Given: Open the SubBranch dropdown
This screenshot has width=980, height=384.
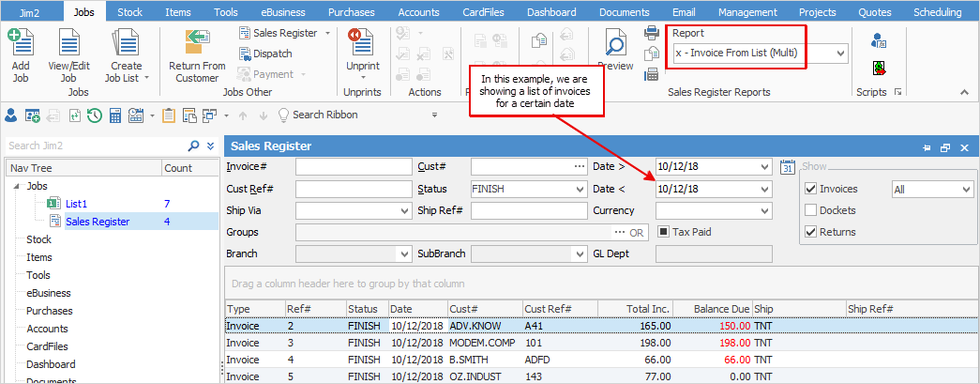Looking at the screenshot, I should 580,253.
